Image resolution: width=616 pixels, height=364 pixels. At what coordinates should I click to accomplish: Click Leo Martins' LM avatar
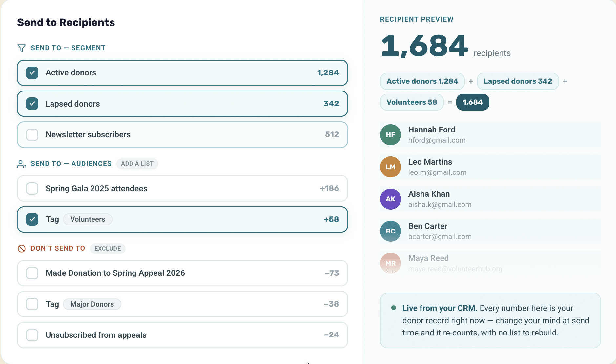[x=390, y=167]
